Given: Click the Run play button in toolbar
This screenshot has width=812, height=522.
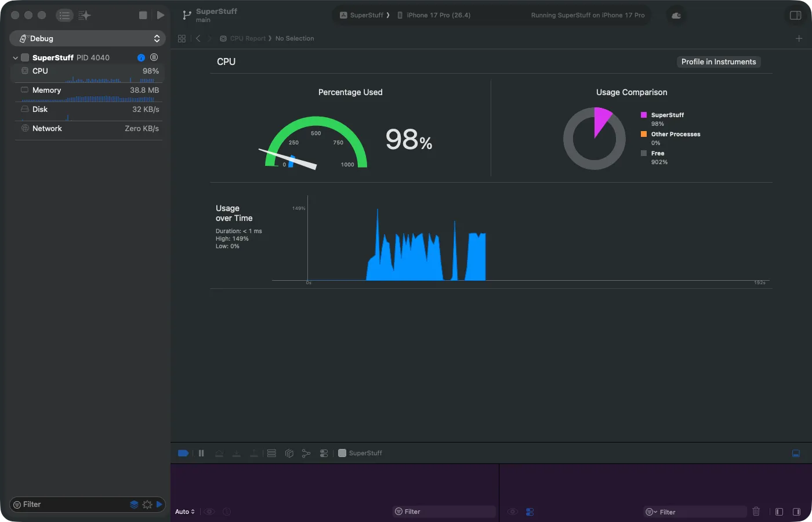Looking at the screenshot, I should point(161,15).
